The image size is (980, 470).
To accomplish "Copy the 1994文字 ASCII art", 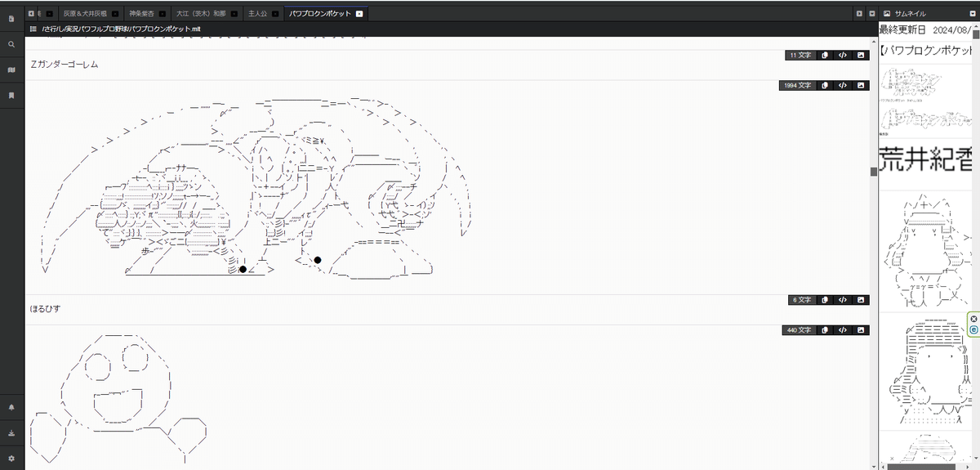I will 825,85.
